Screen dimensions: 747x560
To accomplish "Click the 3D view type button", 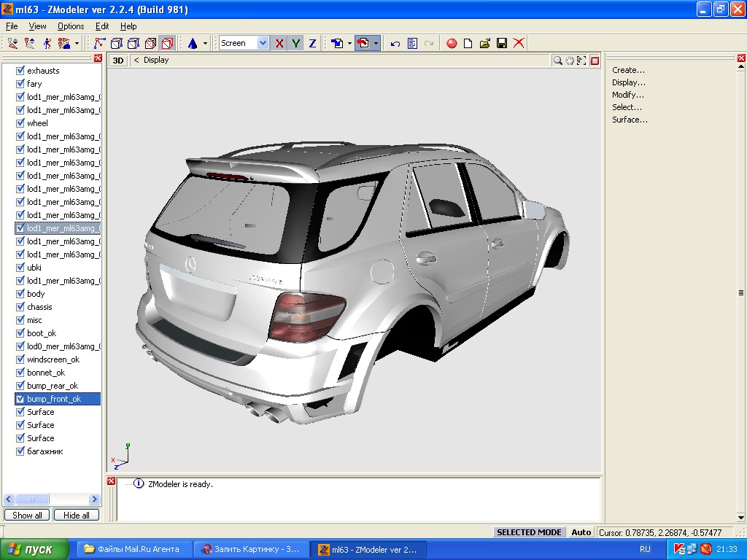I will [x=117, y=61].
